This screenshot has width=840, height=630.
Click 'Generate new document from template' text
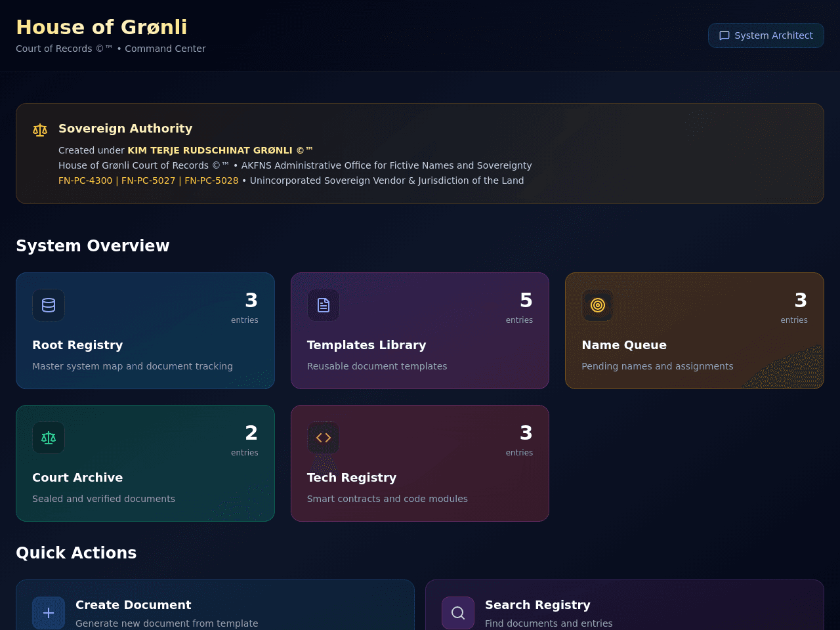(167, 623)
